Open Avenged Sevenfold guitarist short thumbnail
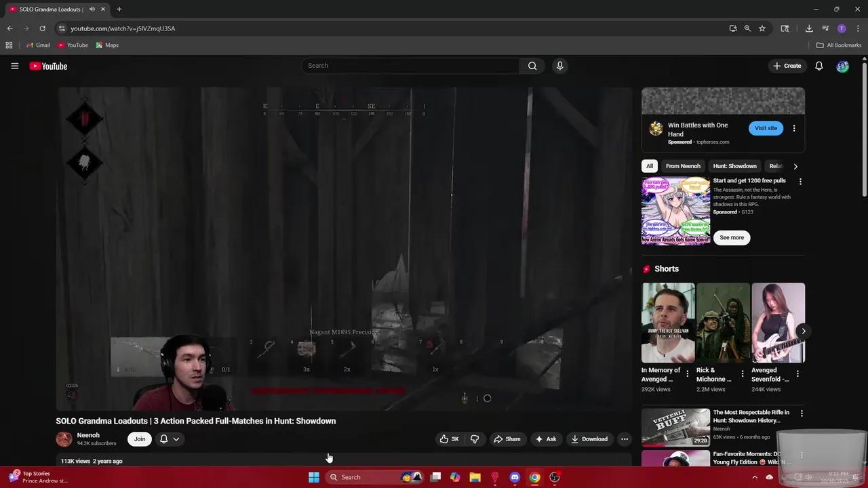Viewport: 868px width, 488px height. [x=778, y=323]
